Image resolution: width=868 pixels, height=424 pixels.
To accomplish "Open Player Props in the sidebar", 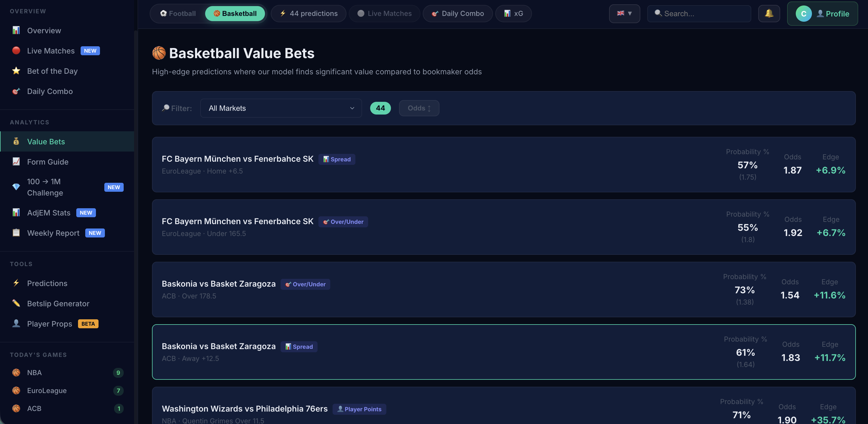I will 49,323.
